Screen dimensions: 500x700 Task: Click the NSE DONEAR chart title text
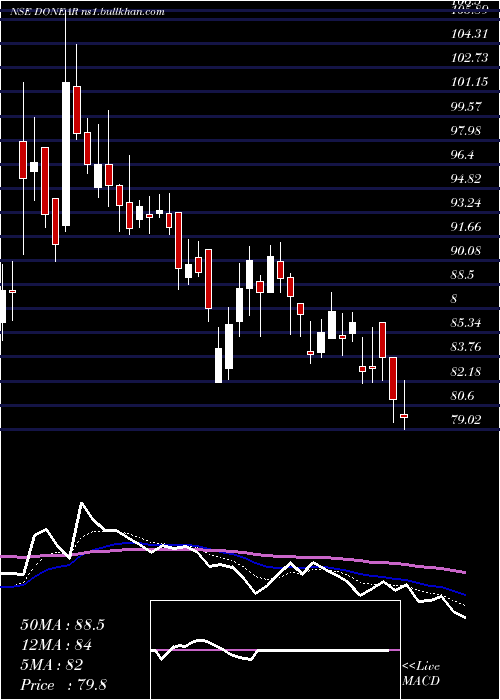click(88, 12)
